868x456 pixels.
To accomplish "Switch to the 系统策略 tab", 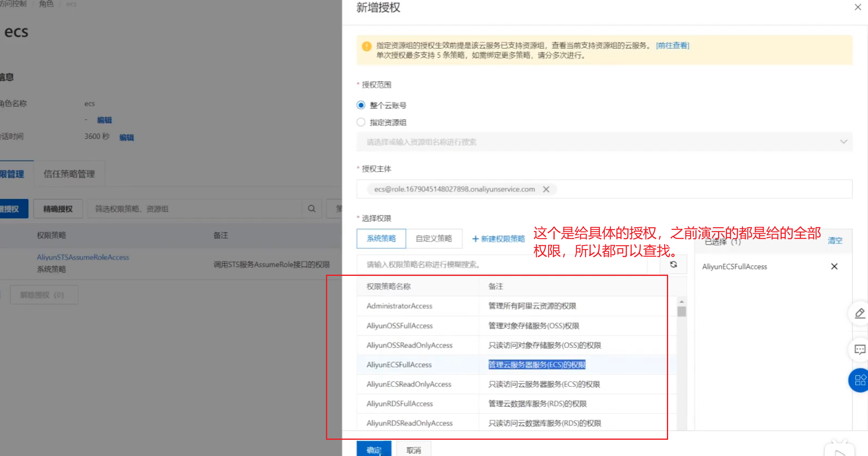I will (381, 239).
